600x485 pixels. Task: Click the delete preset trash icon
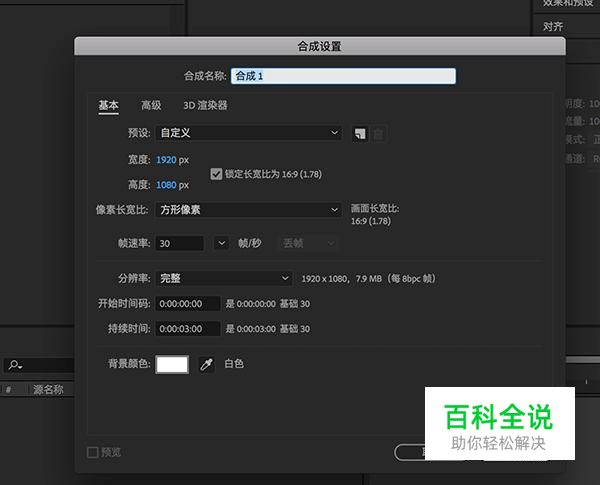tap(378, 134)
